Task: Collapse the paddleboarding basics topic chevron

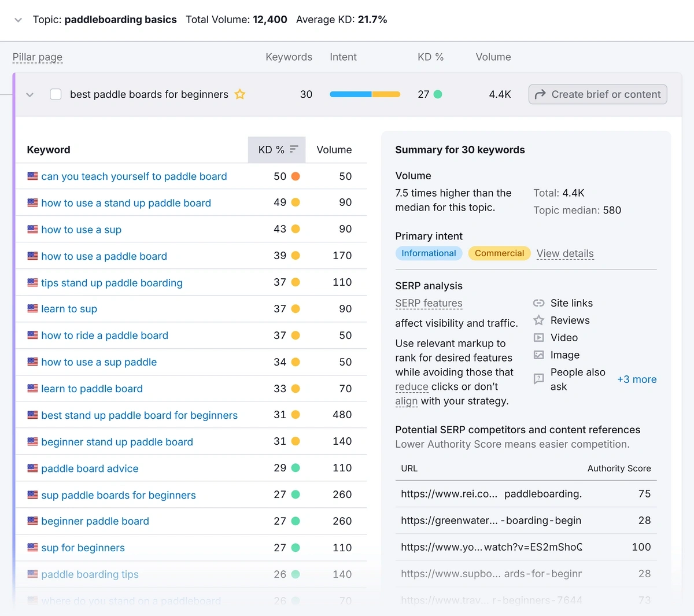Action: click(x=19, y=20)
